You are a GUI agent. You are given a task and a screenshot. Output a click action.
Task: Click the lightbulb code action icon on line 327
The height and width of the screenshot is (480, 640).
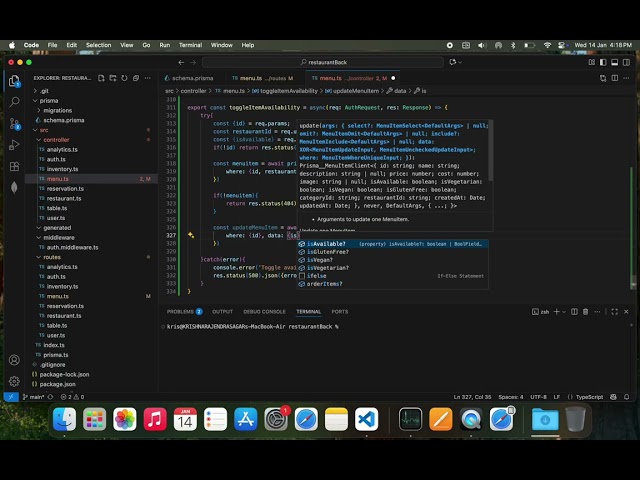point(191,235)
